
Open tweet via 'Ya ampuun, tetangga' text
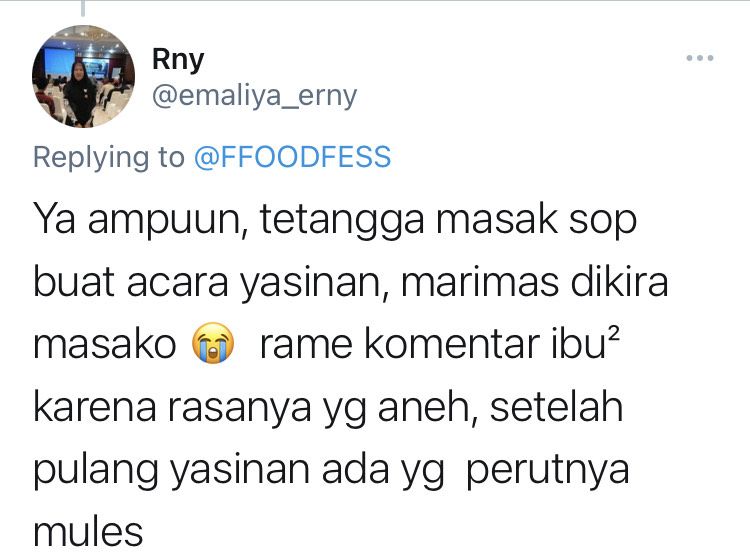229,220
